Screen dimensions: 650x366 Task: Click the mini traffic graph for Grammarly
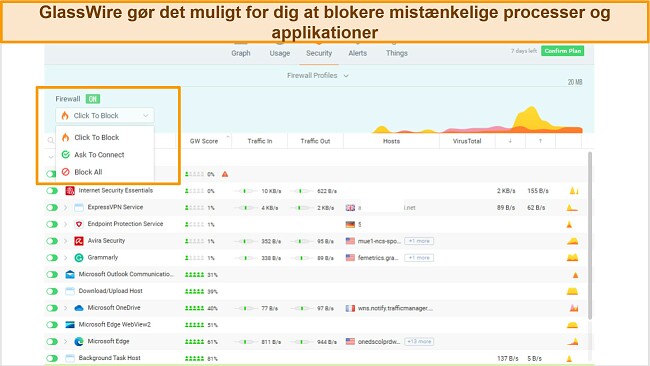572,257
